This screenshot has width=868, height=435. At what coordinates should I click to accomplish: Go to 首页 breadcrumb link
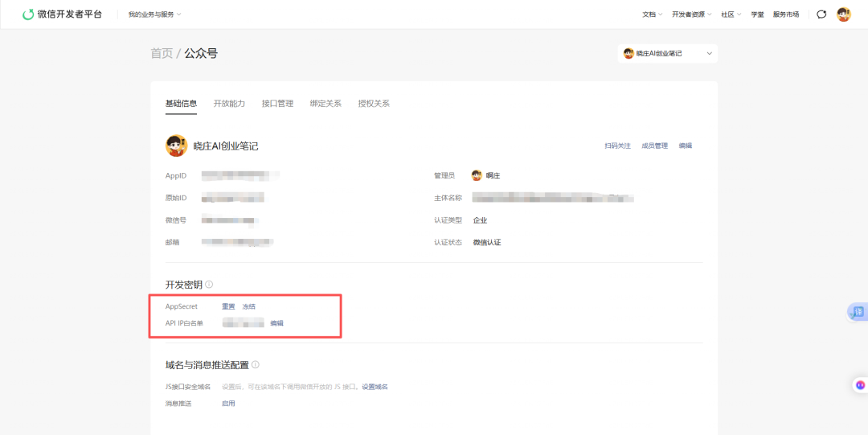pyautogui.click(x=162, y=53)
